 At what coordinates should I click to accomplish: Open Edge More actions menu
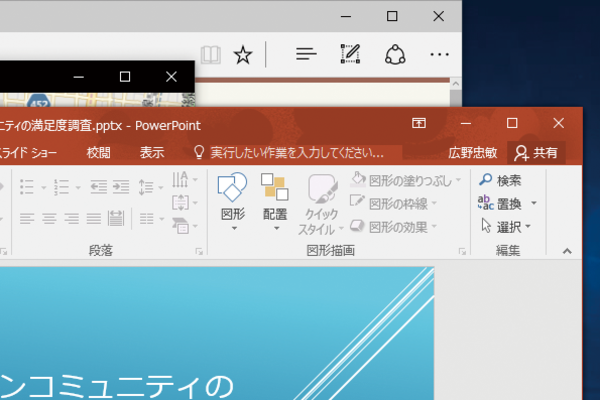[x=439, y=54]
